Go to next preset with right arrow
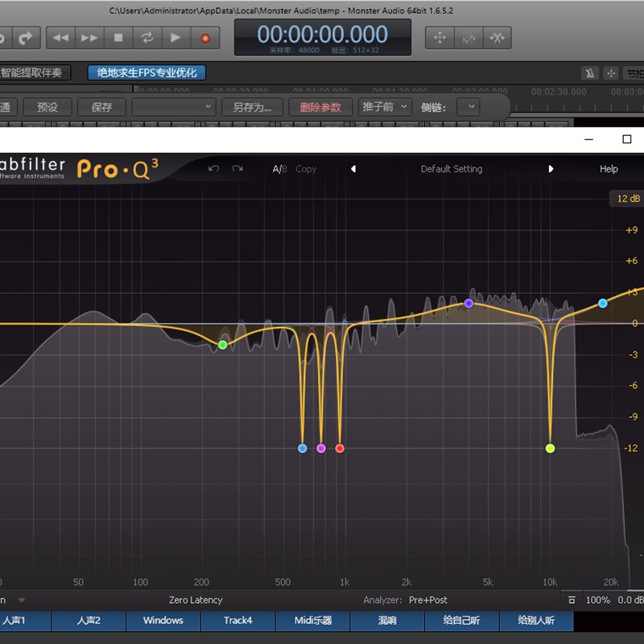This screenshot has width=644, height=644. coord(551,169)
